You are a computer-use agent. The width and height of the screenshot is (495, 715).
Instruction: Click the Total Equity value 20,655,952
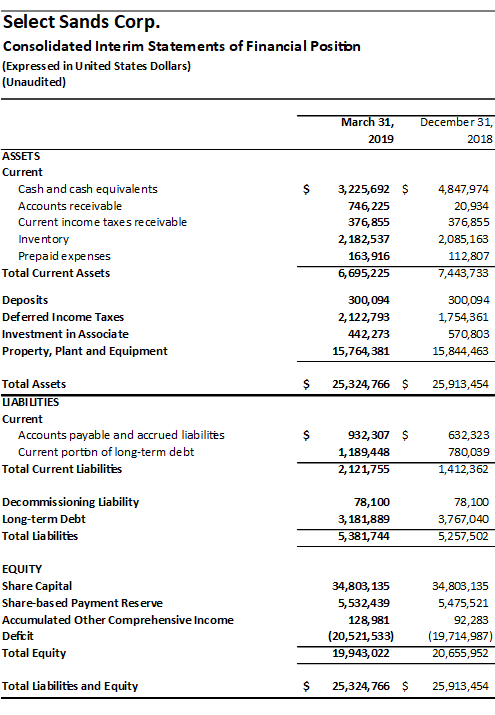point(460,653)
